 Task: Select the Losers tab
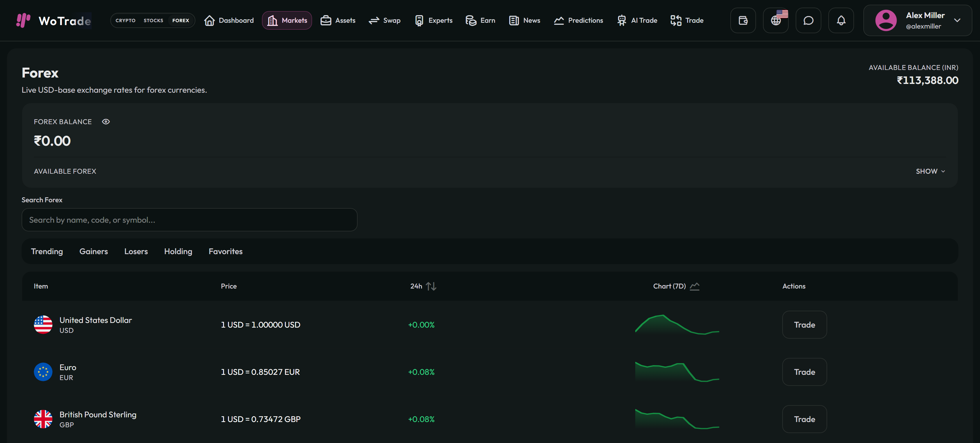(x=136, y=251)
